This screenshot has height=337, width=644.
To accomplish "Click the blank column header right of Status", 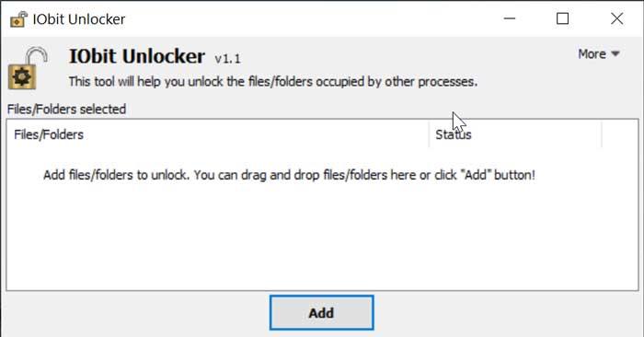I will tap(620, 134).
